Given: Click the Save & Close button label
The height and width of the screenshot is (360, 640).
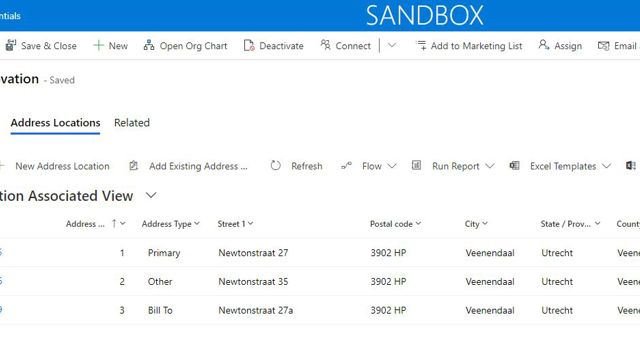Looking at the screenshot, I should coord(49,46).
